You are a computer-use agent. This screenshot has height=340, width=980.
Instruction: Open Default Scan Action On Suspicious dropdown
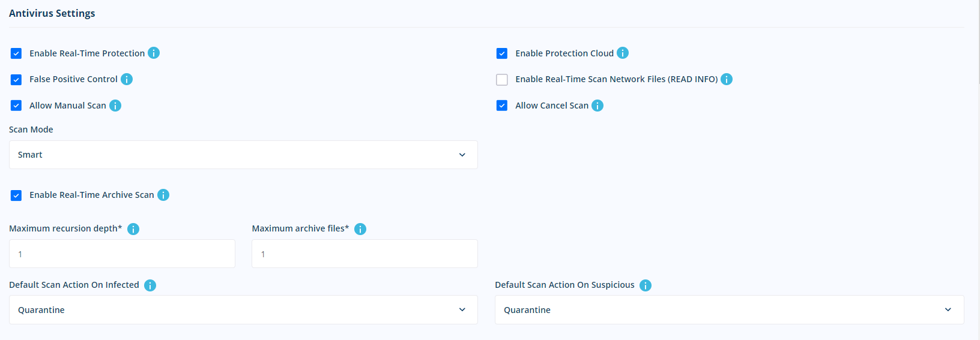(729, 310)
